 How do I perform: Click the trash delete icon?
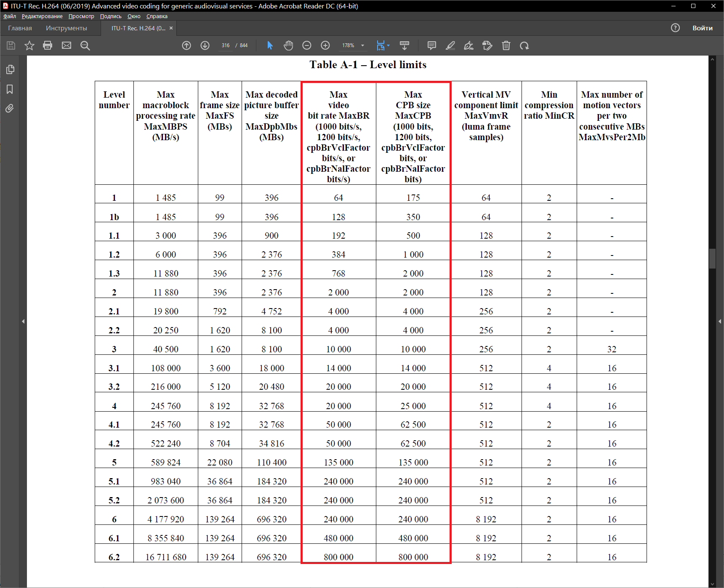click(x=506, y=45)
